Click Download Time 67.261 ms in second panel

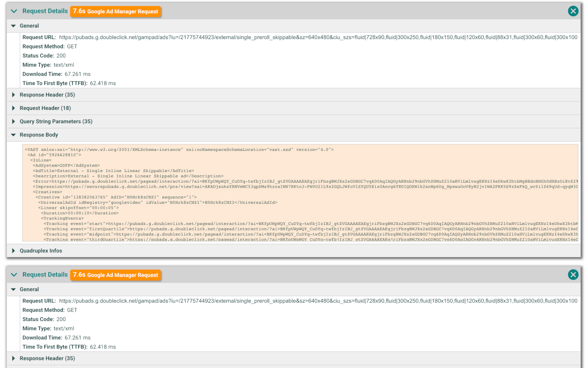57,338
